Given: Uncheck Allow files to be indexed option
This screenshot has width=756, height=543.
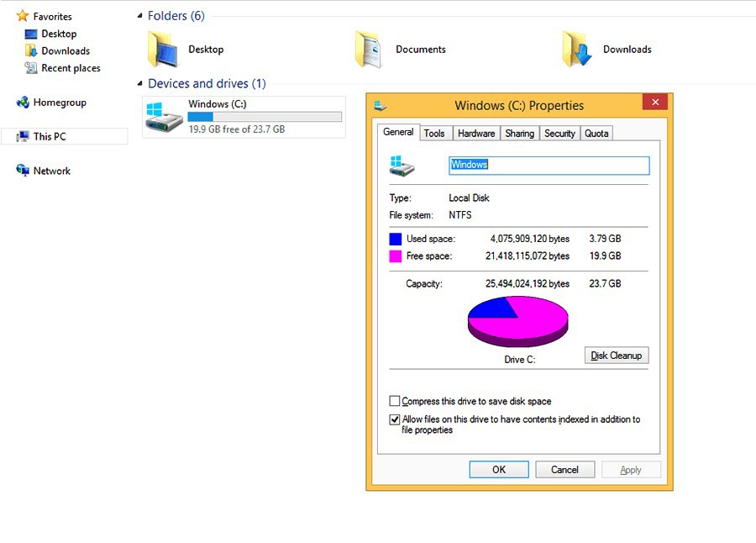Looking at the screenshot, I should 395,419.
